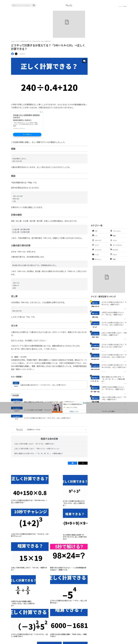Open card 9²÷3³
The image size is (138, 644).
(75, 491)
